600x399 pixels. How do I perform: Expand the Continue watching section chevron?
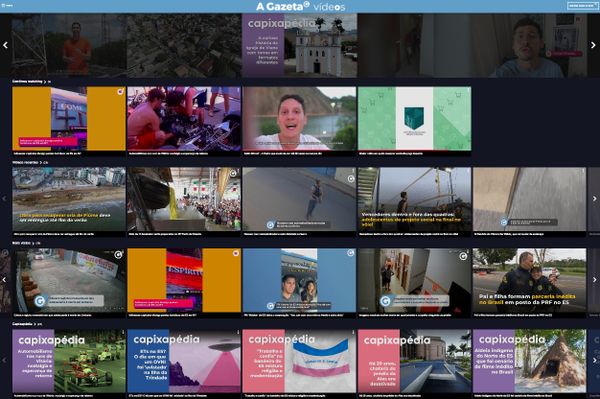coord(45,81)
